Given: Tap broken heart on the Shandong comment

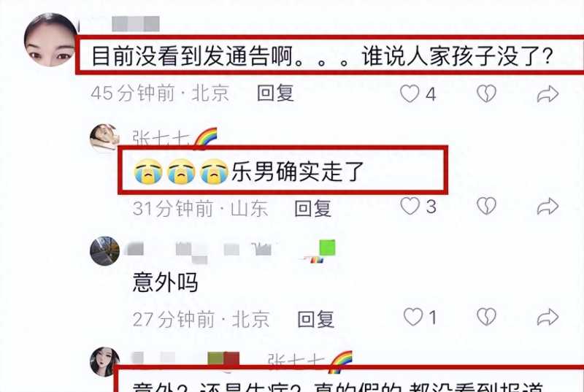Looking at the screenshot, I should tap(486, 206).
